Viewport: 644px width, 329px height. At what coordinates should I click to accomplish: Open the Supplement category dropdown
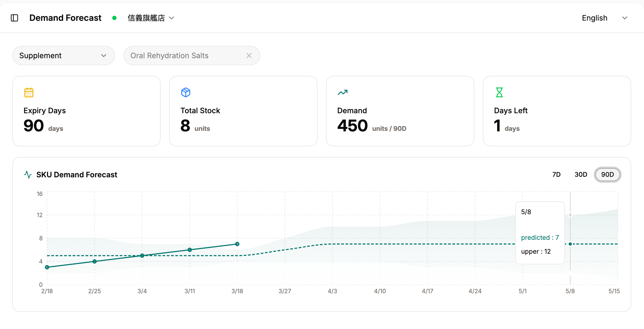64,56
